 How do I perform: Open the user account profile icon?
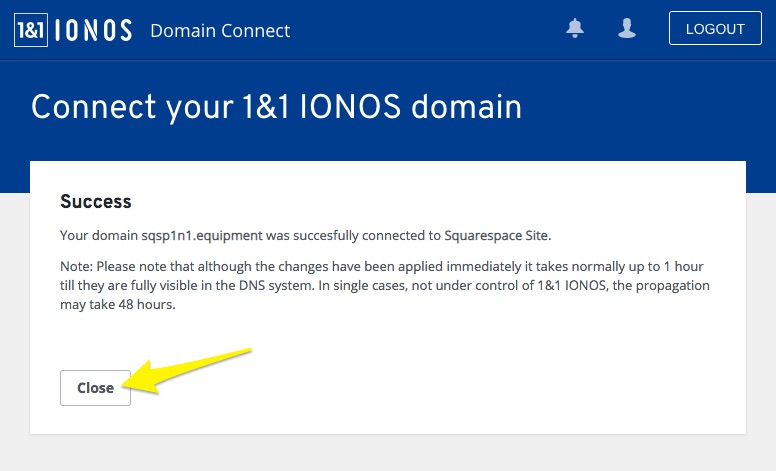pyautogui.click(x=627, y=29)
